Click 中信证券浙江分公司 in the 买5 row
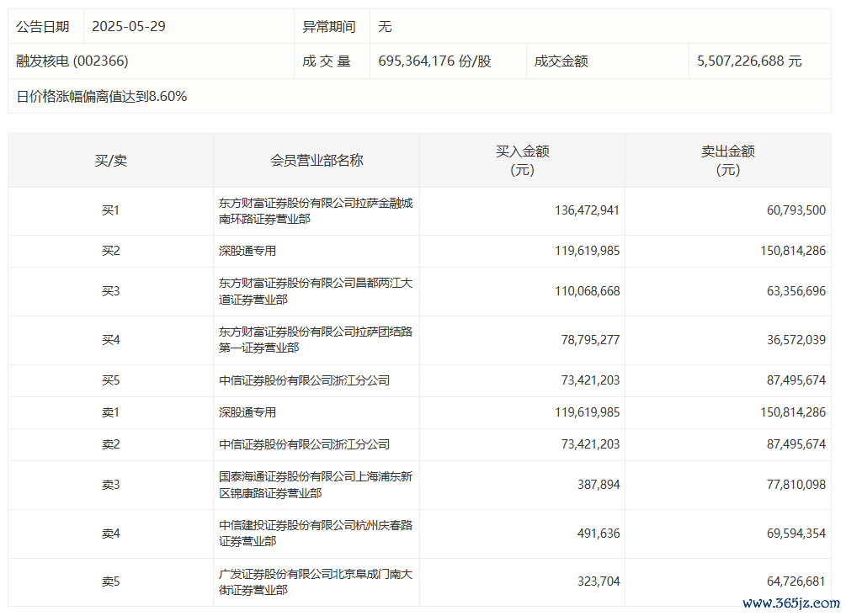Screen dimensions: 846x616 point(304,380)
